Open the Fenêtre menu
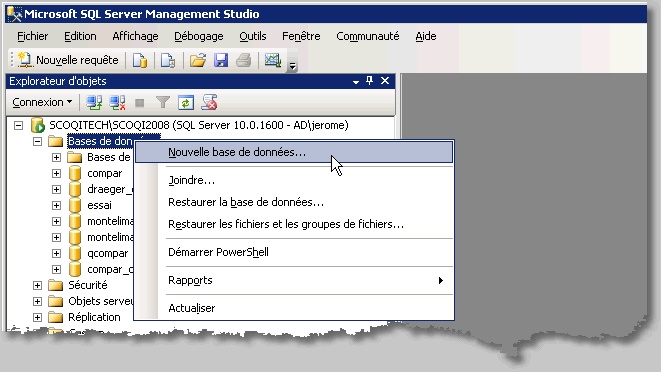The image size is (661, 372). 301,36
